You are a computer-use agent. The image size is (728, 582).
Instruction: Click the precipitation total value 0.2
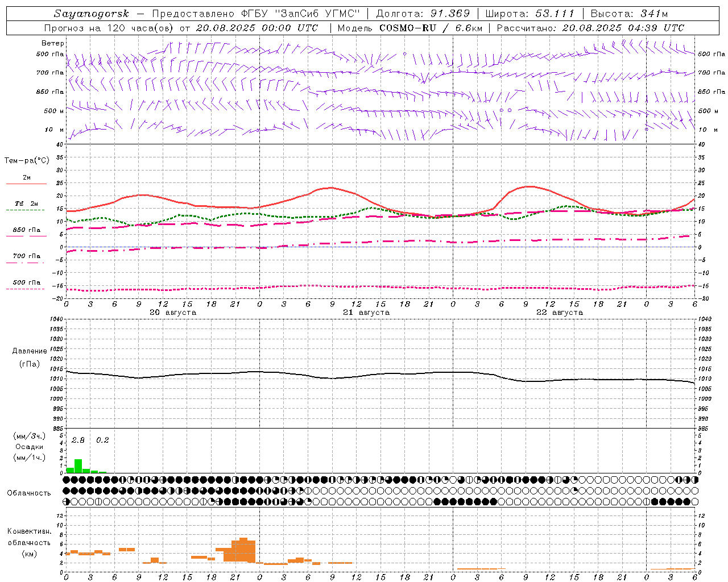(102, 440)
